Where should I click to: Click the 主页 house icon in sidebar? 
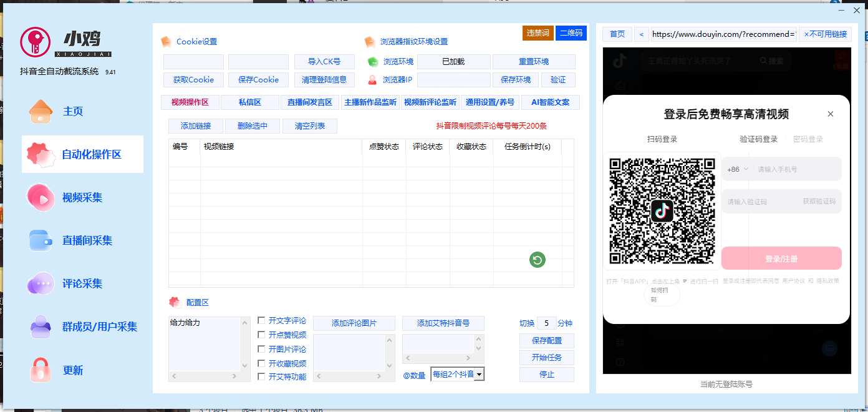41,112
